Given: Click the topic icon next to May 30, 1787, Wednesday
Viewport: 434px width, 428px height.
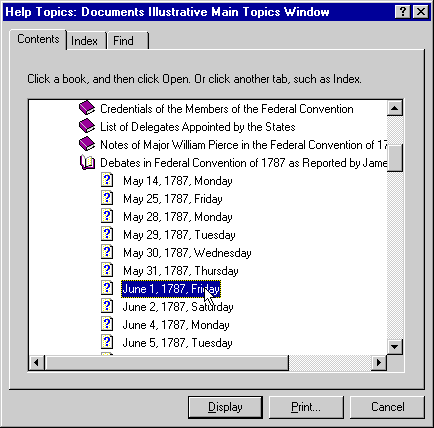Looking at the screenshot, I should 107,252.
